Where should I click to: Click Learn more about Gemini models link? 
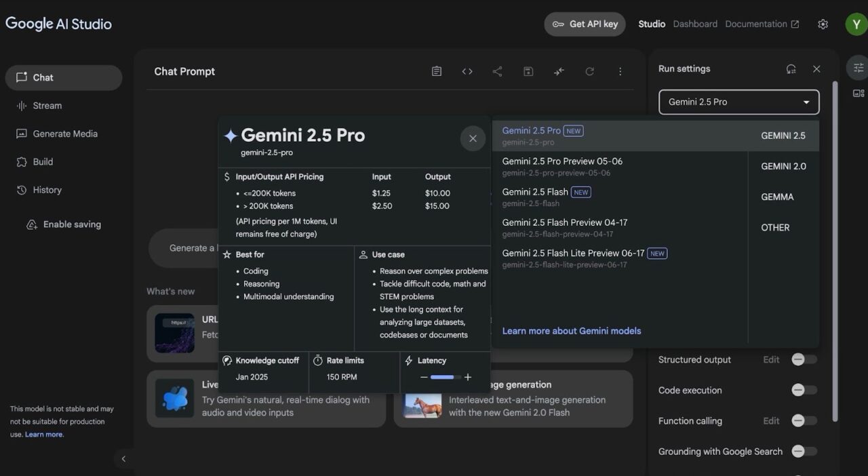click(572, 331)
